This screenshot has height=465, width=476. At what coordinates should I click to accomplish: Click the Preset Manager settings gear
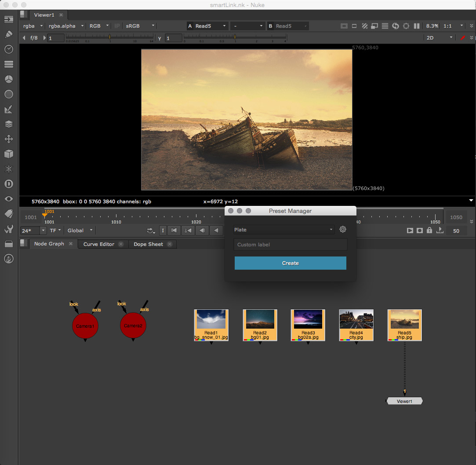click(343, 230)
